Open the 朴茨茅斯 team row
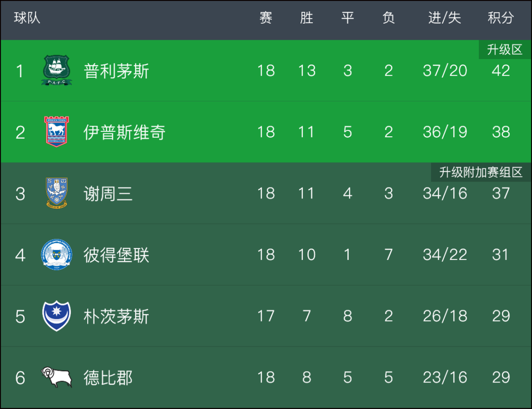The width and height of the screenshot is (532, 409). pos(266,316)
